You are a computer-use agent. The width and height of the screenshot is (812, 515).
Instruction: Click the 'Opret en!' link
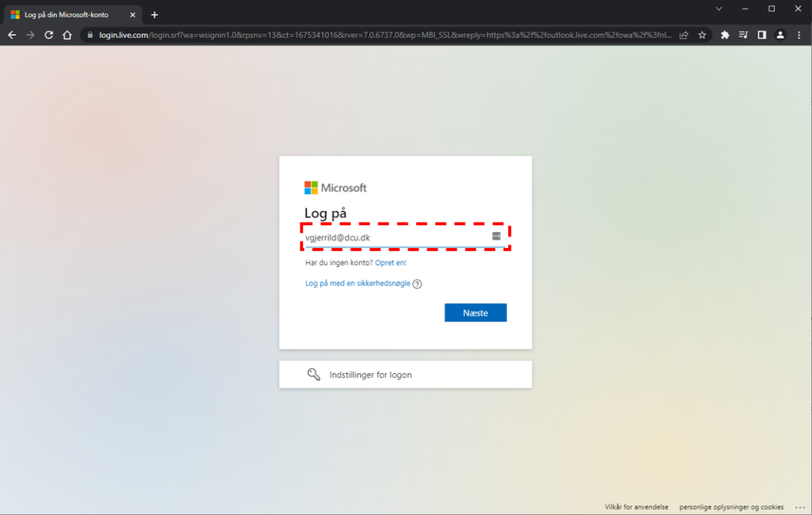pyautogui.click(x=390, y=262)
